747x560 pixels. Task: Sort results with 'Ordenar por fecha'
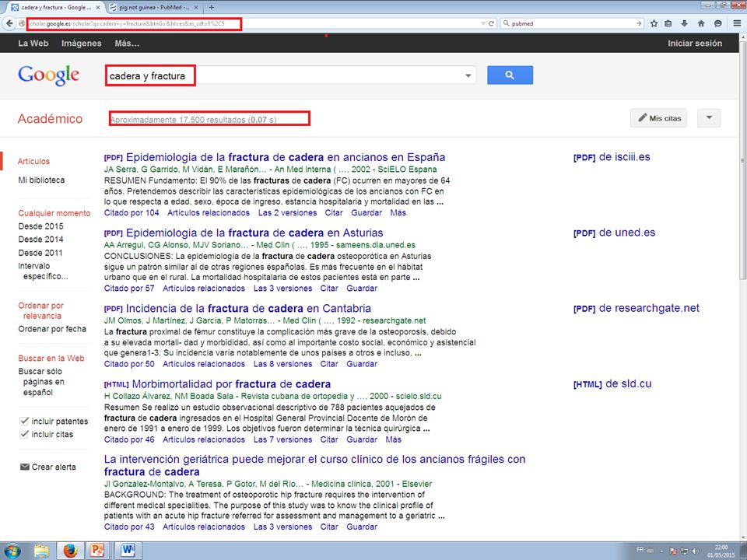52,328
